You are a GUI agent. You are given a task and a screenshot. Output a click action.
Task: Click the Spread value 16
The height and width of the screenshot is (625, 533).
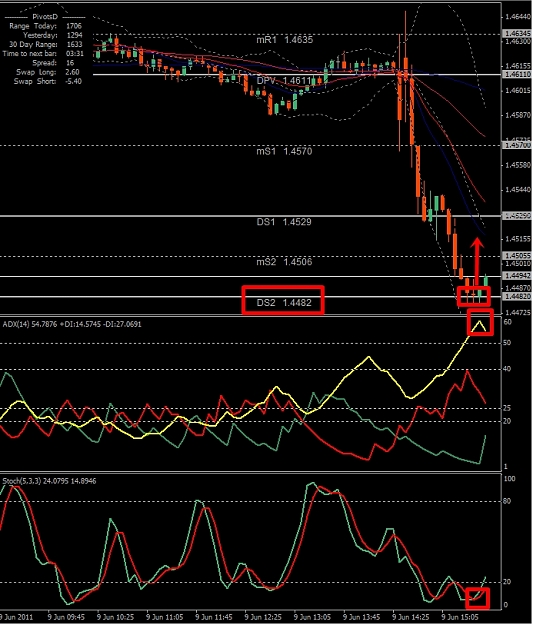(x=70, y=63)
